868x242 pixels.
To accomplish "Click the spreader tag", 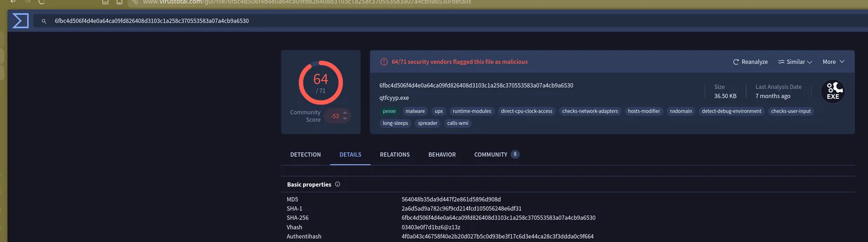I will 427,123.
